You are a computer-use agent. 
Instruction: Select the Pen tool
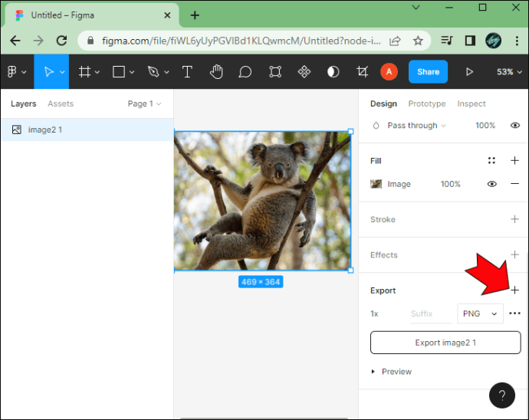153,72
